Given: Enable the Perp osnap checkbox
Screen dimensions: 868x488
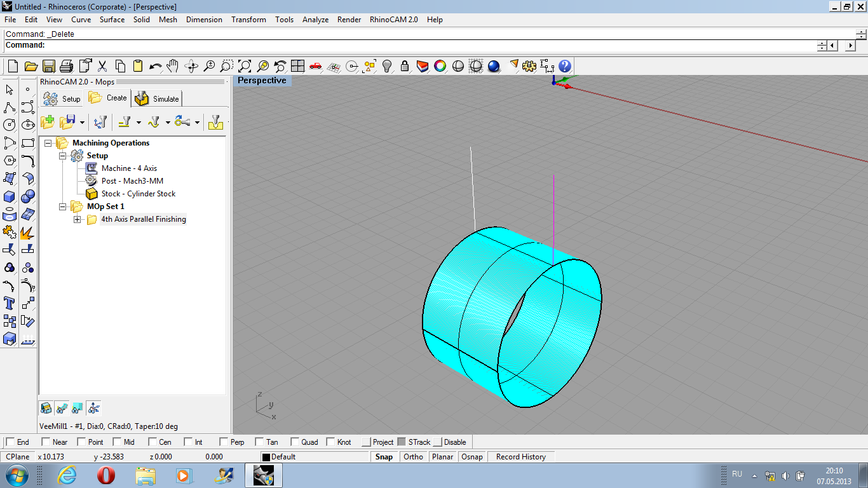Looking at the screenshot, I should pyautogui.click(x=224, y=442).
